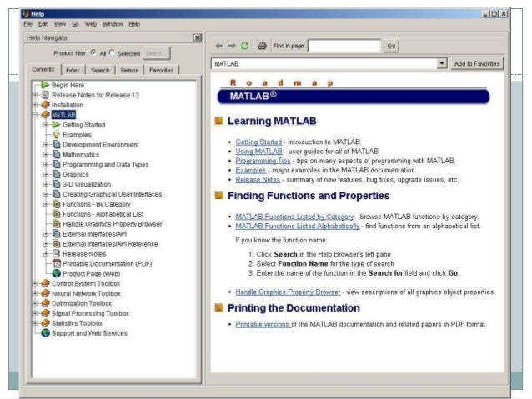Viewport: 532px width, 399px height.
Task: Switch to the Favorites tab
Action: click(161, 70)
